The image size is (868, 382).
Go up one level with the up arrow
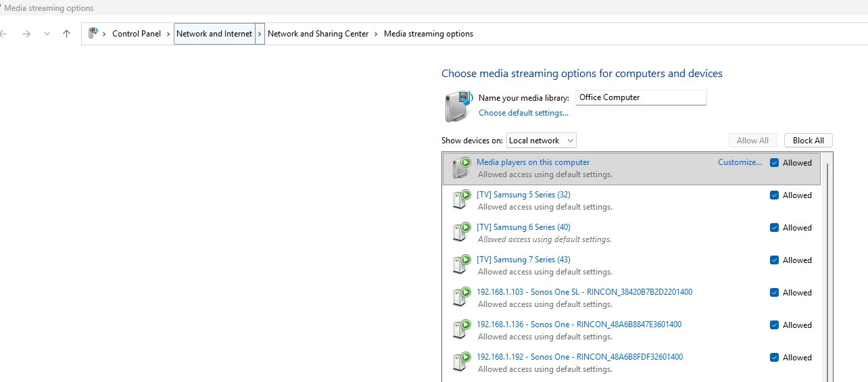[x=66, y=34]
